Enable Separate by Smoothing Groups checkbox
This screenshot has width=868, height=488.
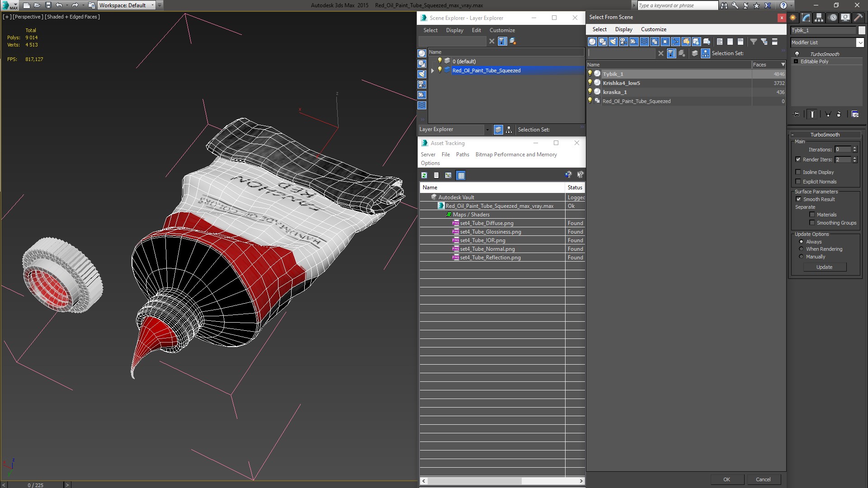pos(812,223)
